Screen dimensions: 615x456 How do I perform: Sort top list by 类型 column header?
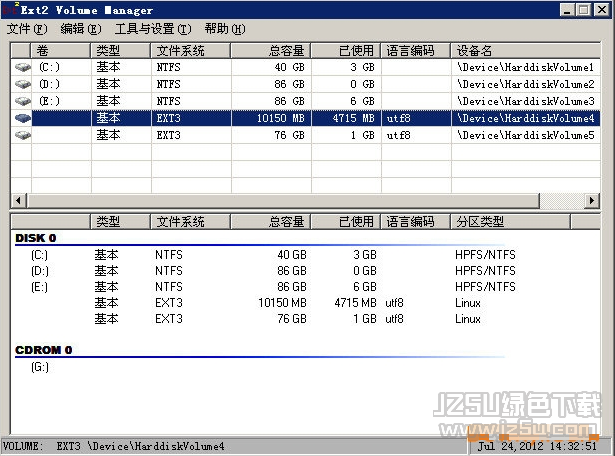point(120,51)
